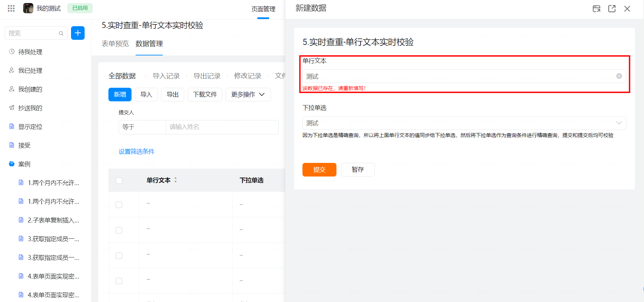Click the 待我处理 clock icon
This screenshot has height=302, width=644.
coord(12,51)
